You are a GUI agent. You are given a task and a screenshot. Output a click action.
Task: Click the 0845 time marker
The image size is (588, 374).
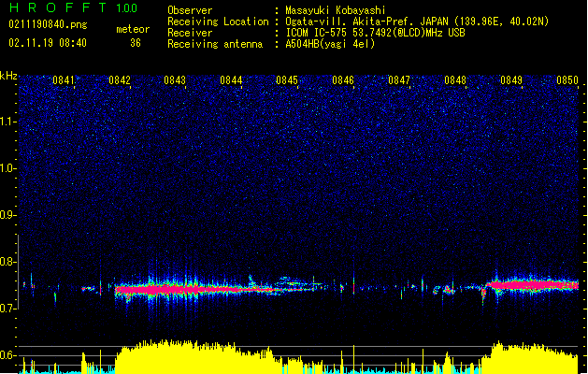click(x=287, y=80)
